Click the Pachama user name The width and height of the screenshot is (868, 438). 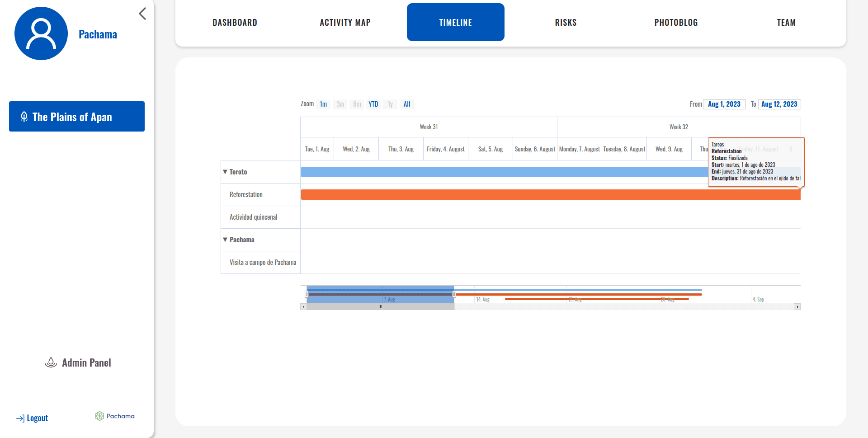click(x=98, y=34)
